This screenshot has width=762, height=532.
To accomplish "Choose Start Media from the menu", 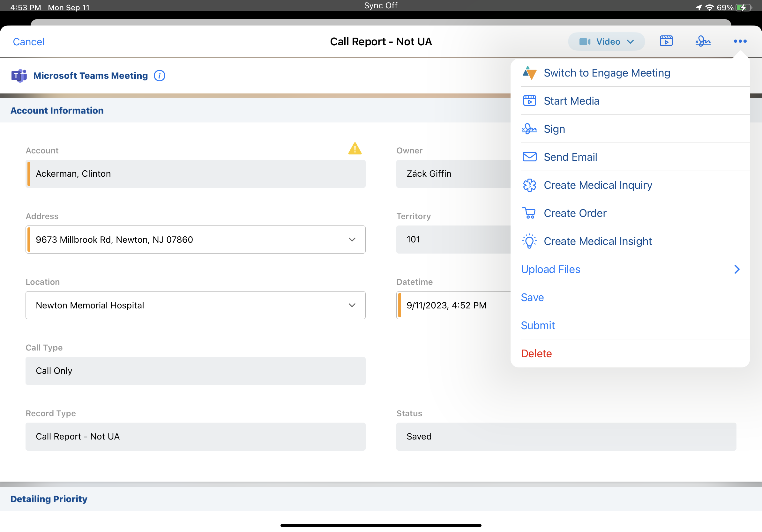I will click(571, 101).
